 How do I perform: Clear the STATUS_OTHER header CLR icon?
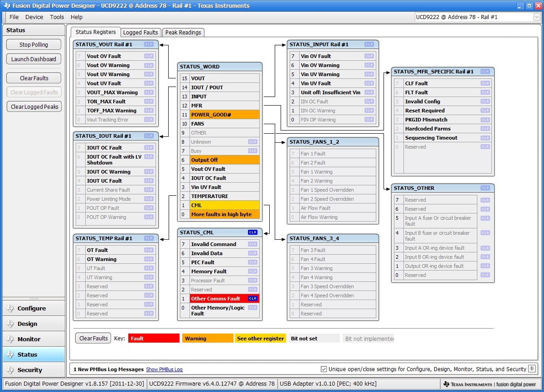pos(485,188)
